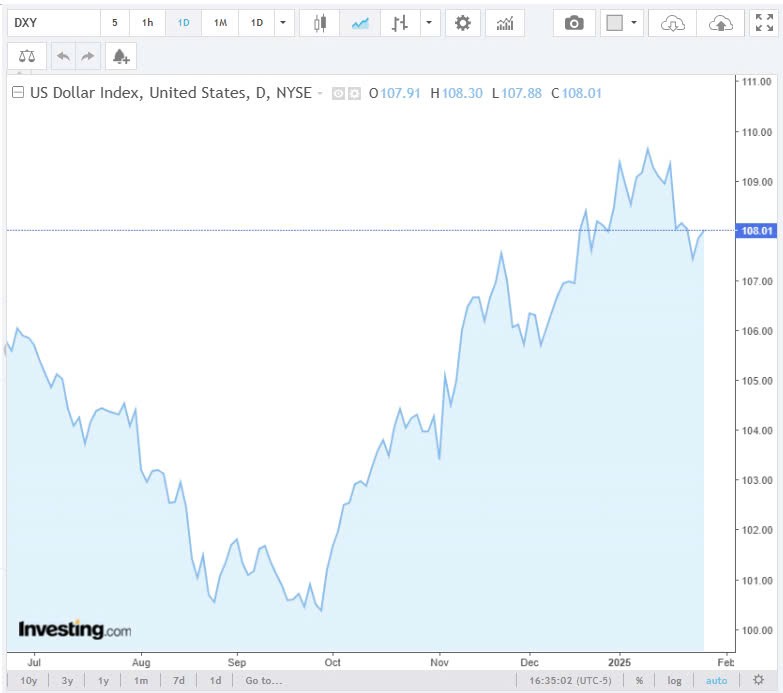Click the 2025 time axis label
Image resolution: width=783 pixels, height=693 pixels.
(619, 663)
